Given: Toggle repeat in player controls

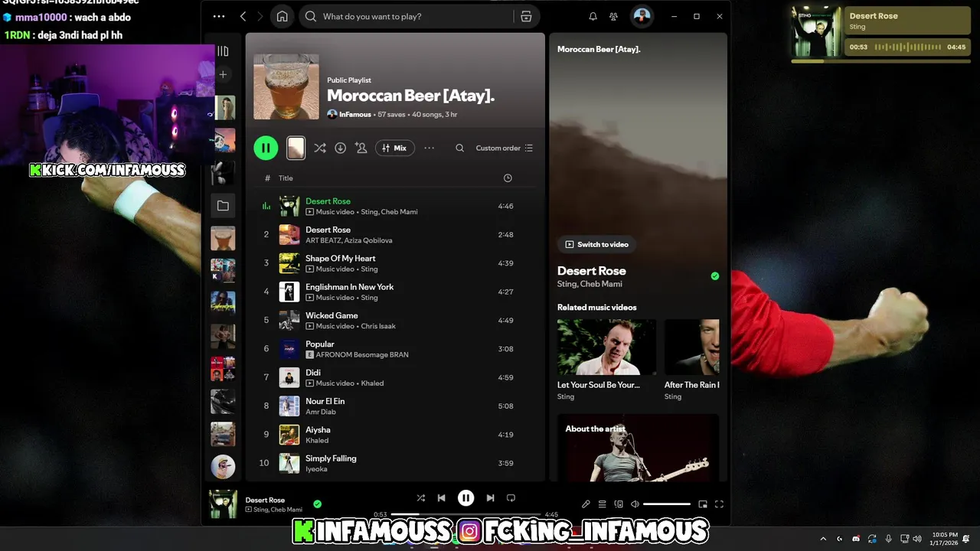Looking at the screenshot, I should tap(511, 497).
